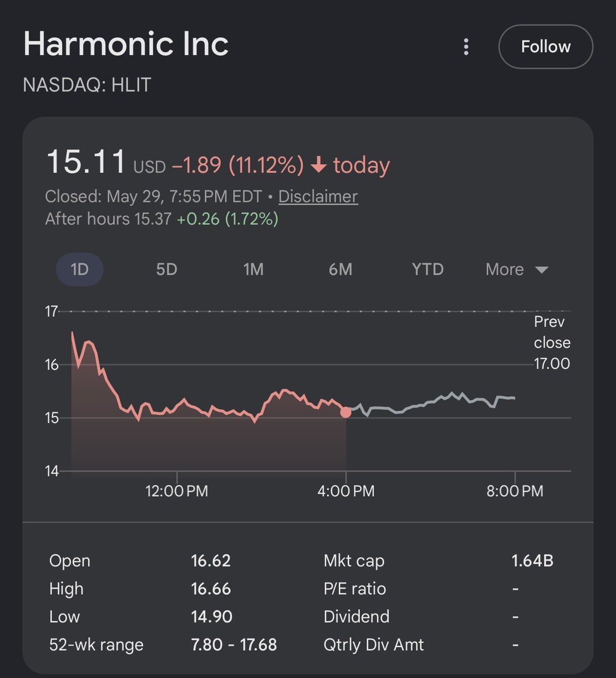Click the Mkt cap value 1.64B
Viewport: 616px width, 678px height.
[x=532, y=560]
